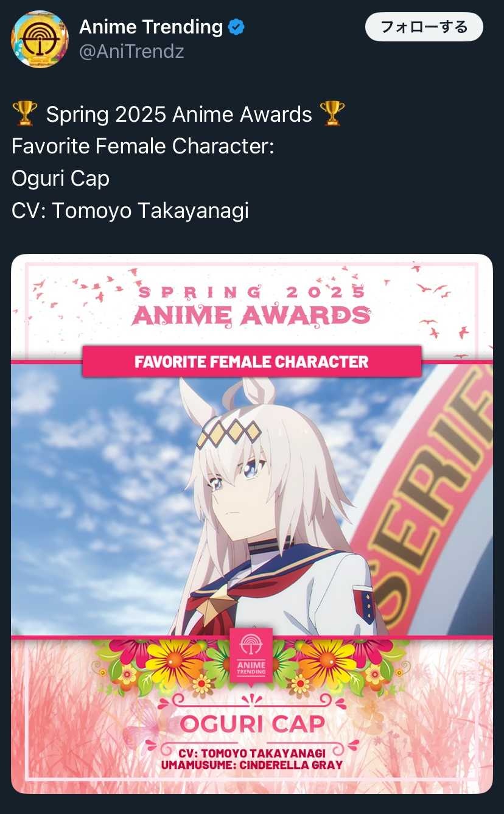
Task: Click 'Oguri Cap' in the tweet text
Action: [60, 178]
